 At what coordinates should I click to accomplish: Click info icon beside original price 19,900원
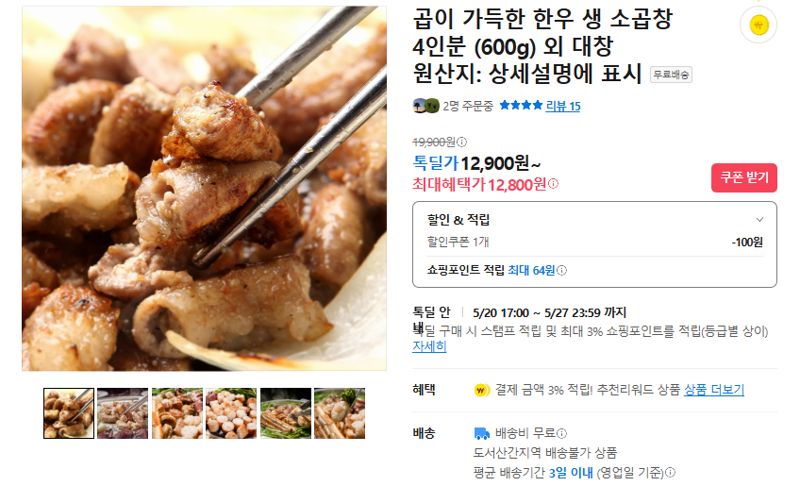pos(462,142)
